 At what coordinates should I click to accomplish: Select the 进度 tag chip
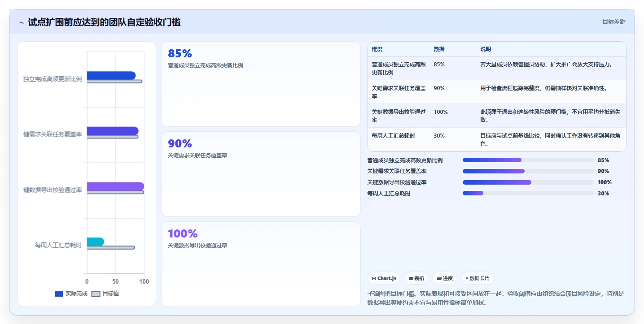click(445, 278)
